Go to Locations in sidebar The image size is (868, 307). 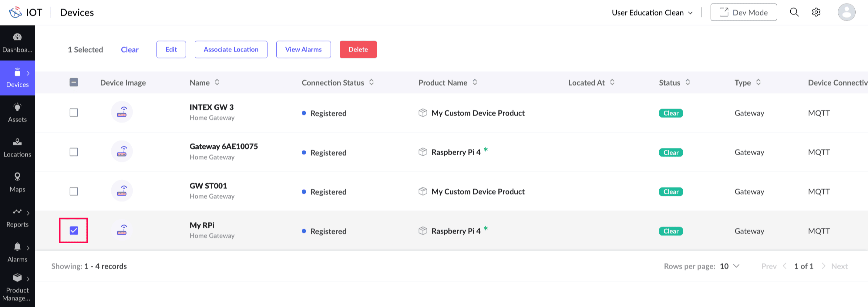point(18,148)
